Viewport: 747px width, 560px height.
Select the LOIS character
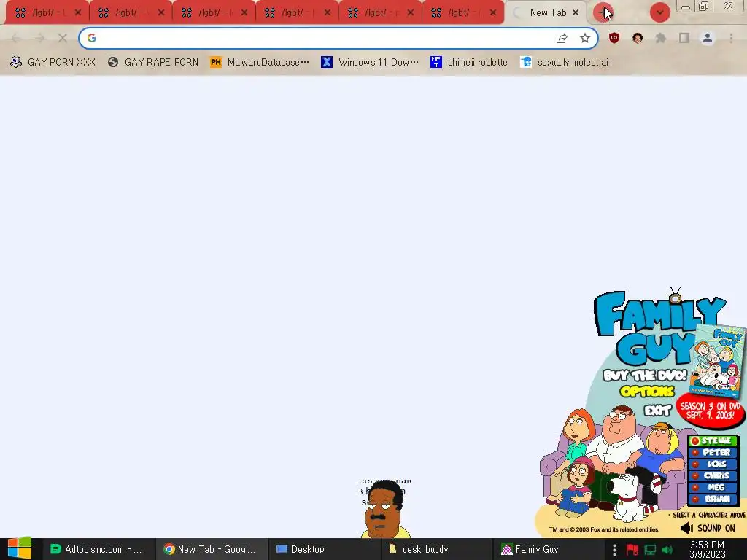point(713,464)
